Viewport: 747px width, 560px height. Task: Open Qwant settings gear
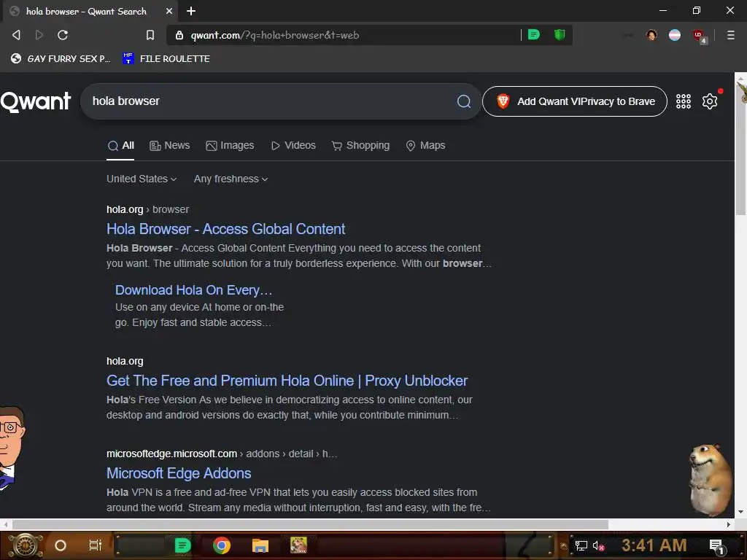(710, 101)
